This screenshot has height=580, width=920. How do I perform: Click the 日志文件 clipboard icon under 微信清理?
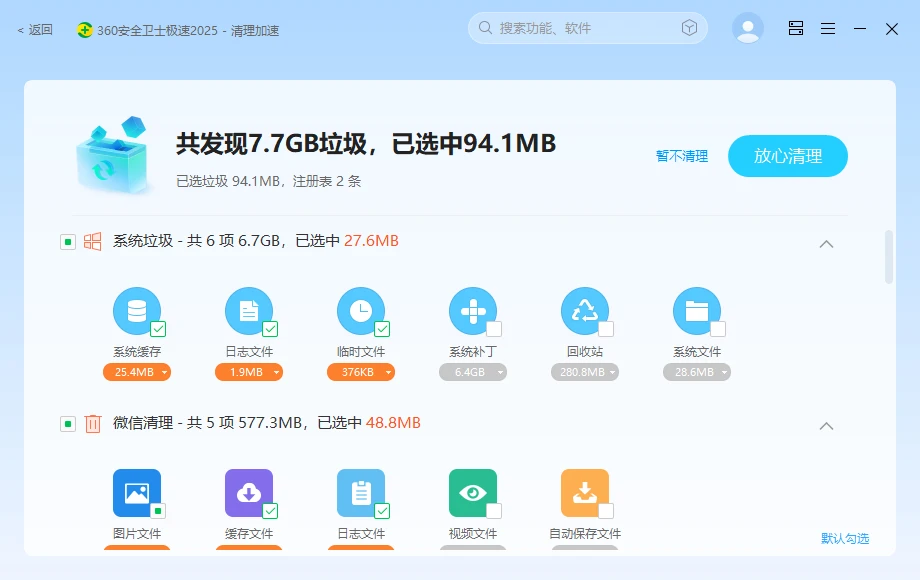[361, 493]
